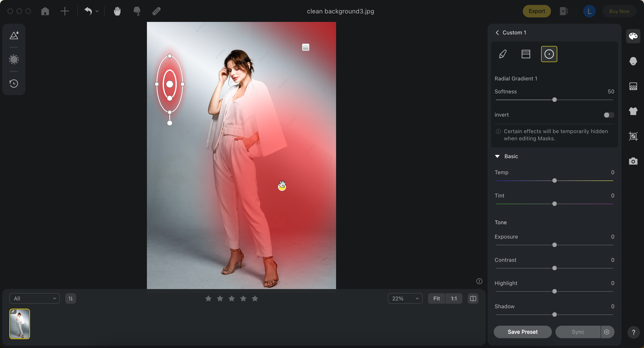
Task: Open the history panel icon
Action: 14,84
